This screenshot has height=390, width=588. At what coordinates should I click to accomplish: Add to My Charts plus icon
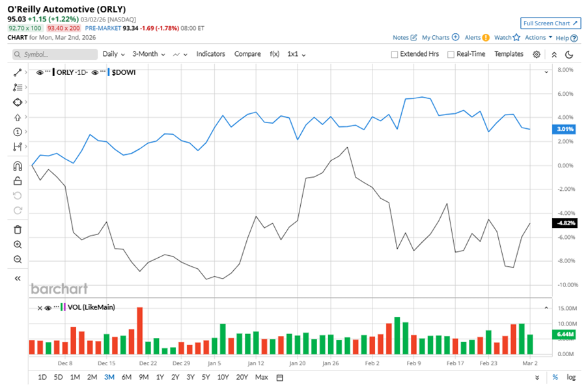(455, 37)
